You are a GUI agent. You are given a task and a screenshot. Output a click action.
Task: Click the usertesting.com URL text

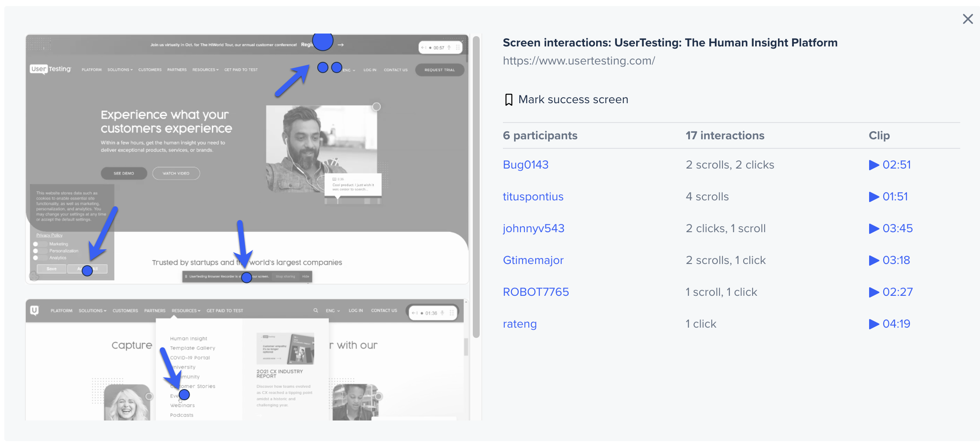tap(579, 61)
